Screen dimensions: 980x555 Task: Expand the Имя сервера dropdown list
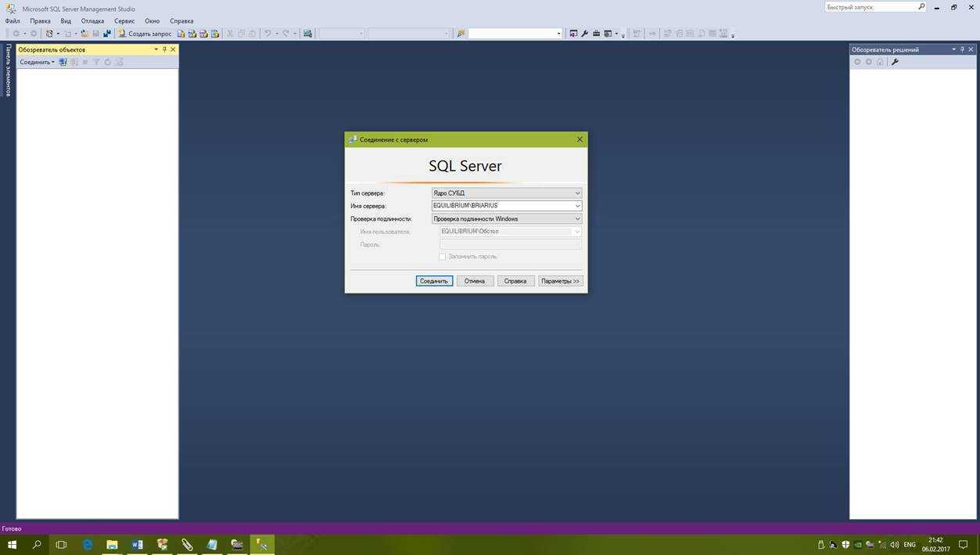click(577, 206)
